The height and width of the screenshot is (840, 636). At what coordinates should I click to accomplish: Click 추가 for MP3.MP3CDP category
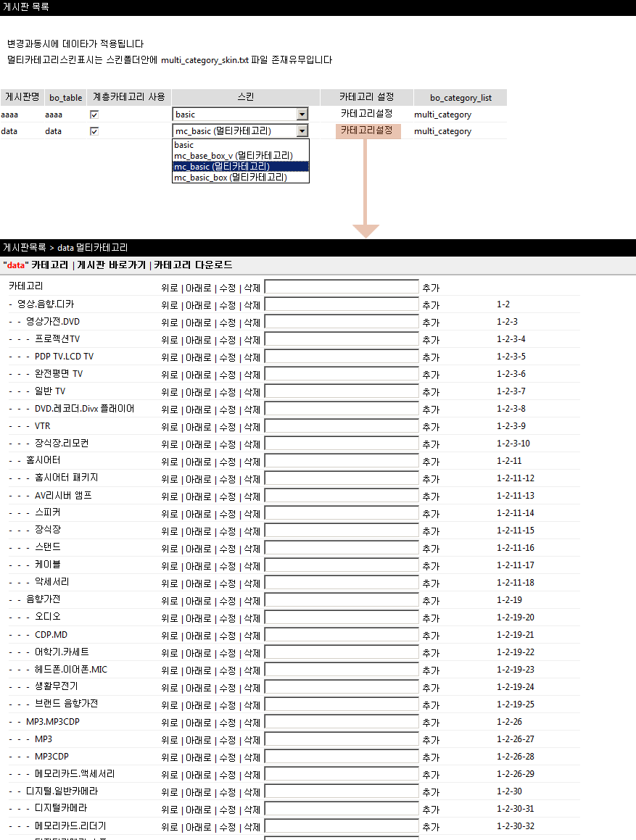[431, 723]
